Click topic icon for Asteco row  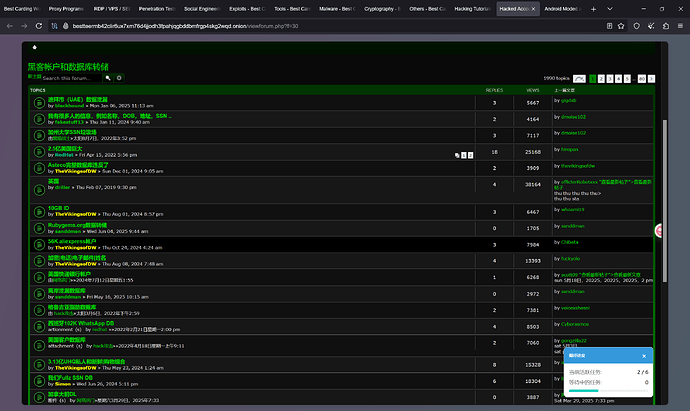[39, 168]
